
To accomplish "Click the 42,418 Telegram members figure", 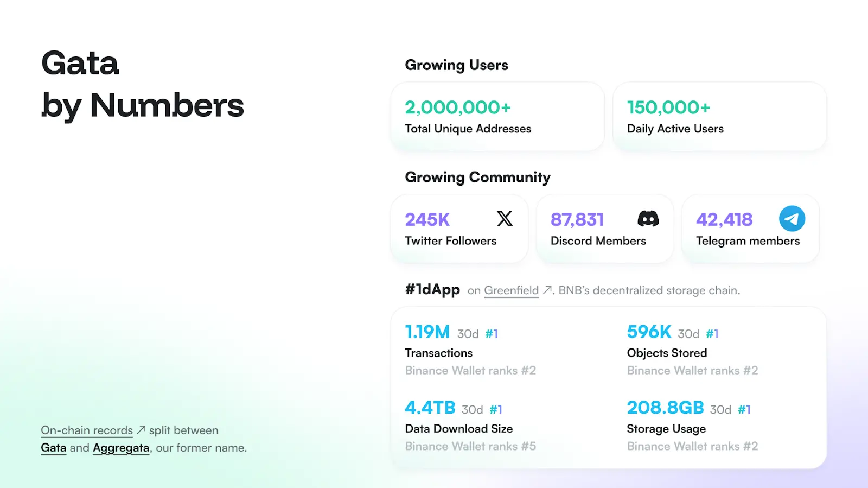I will (x=724, y=220).
